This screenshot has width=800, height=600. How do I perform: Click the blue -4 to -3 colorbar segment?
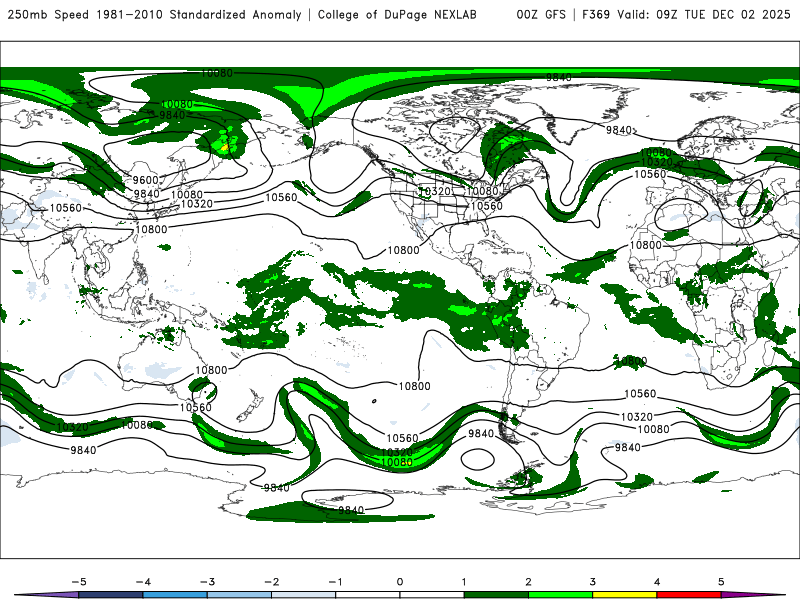175,595
